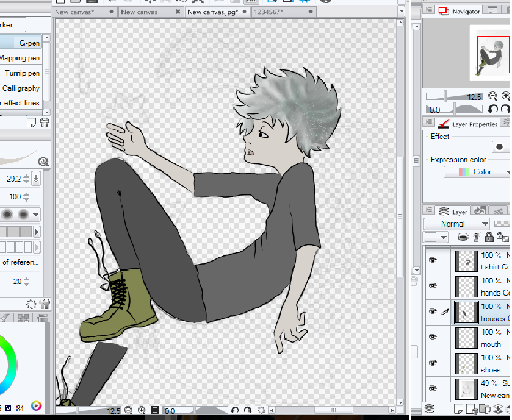The width and height of the screenshot is (512, 420).
Task: Delete selected sub tool with trash icon
Action: (45, 123)
